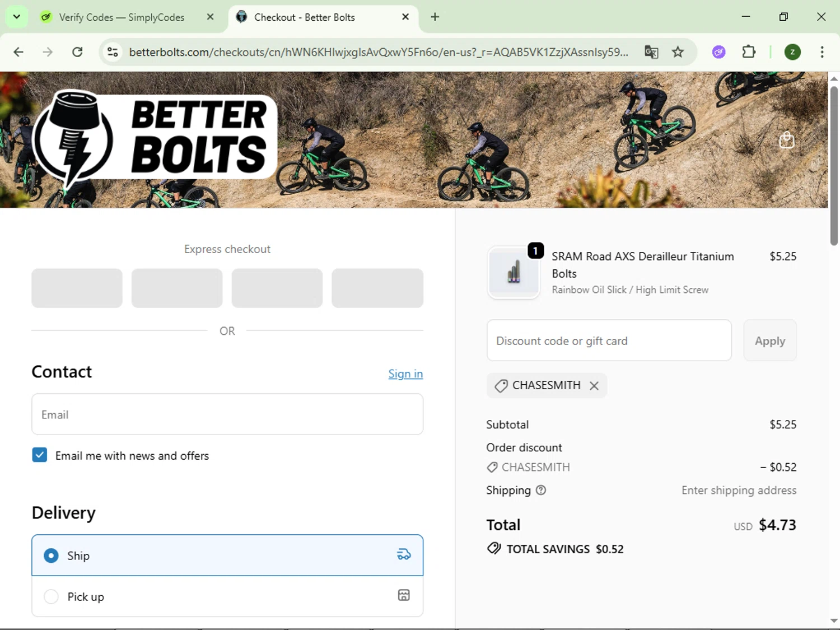Click the store pickup icon
This screenshot has height=630, width=840.
click(404, 595)
